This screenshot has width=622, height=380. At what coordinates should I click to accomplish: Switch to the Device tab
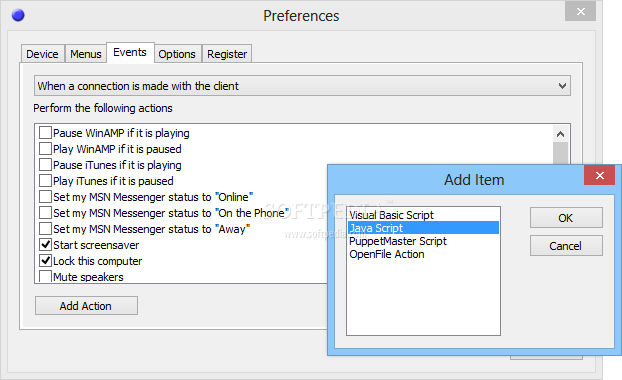click(x=42, y=54)
